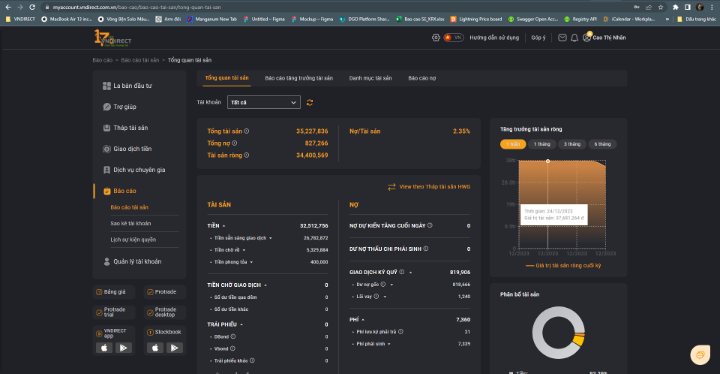720x374 pixels.
Task: Click the orange segment of donut chart
Action: point(579,340)
